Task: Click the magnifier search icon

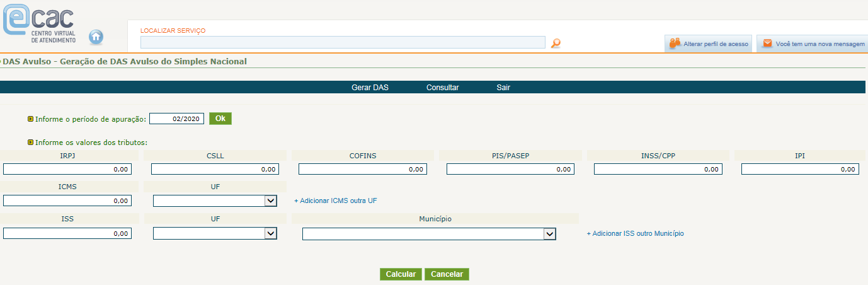Action: tap(556, 43)
